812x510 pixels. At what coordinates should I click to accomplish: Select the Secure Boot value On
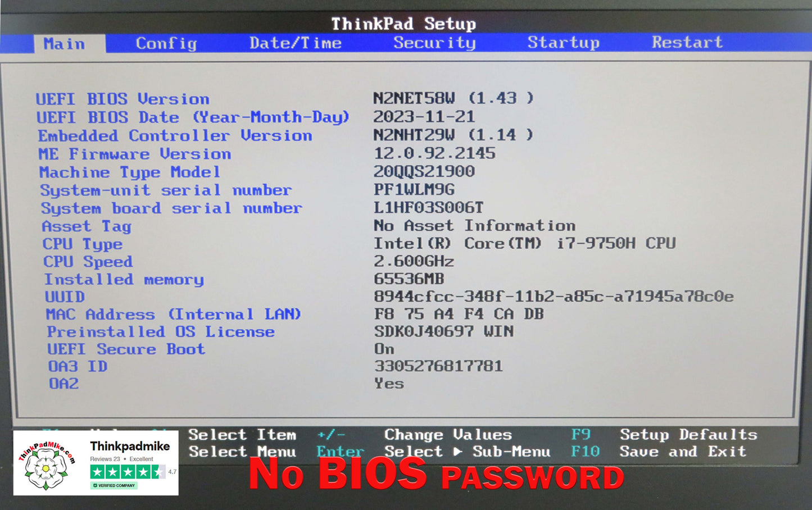tap(384, 349)
